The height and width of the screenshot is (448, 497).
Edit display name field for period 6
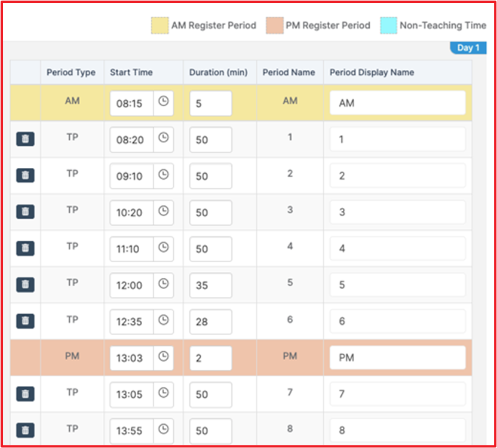[x=398, y=321]
